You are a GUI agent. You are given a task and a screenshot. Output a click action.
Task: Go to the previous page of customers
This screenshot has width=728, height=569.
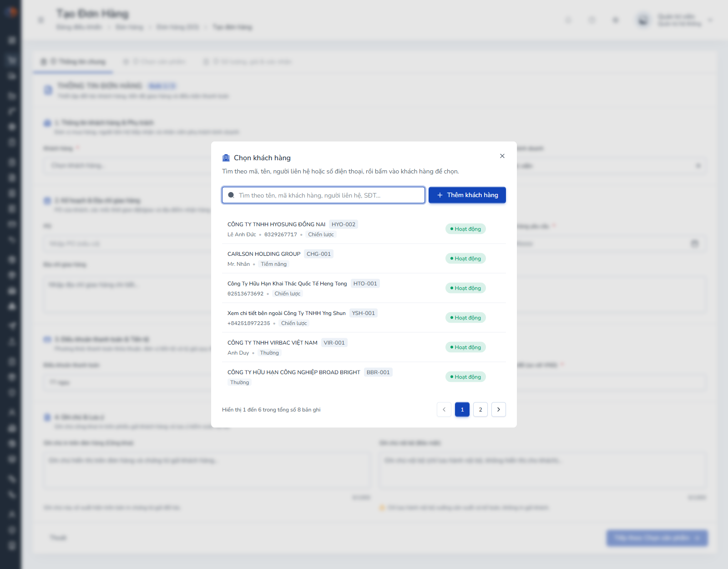(x=444, y=410)
